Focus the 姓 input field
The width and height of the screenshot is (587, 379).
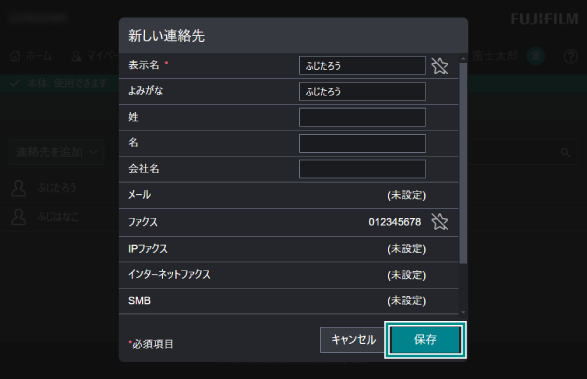[362, 117]
